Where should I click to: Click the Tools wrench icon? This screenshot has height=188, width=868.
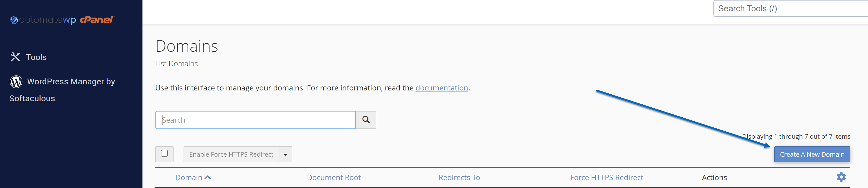(x=15, y=57)
